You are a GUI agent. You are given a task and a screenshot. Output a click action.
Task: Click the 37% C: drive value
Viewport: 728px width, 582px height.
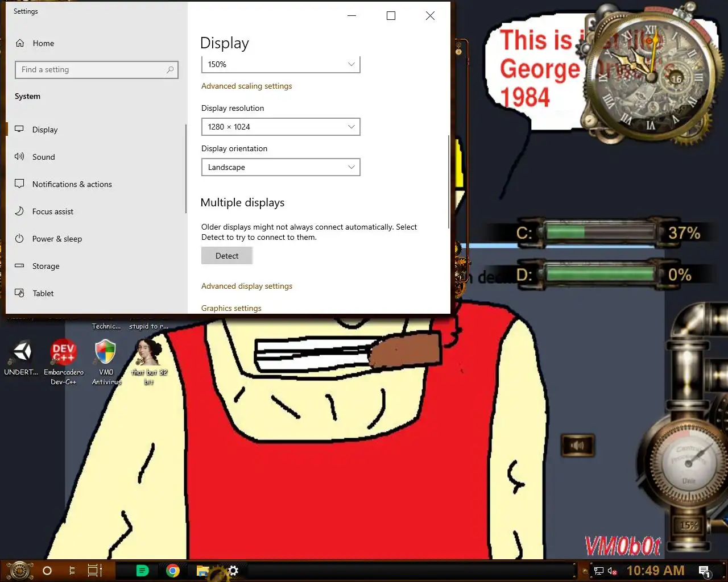(x=684, y=232)
